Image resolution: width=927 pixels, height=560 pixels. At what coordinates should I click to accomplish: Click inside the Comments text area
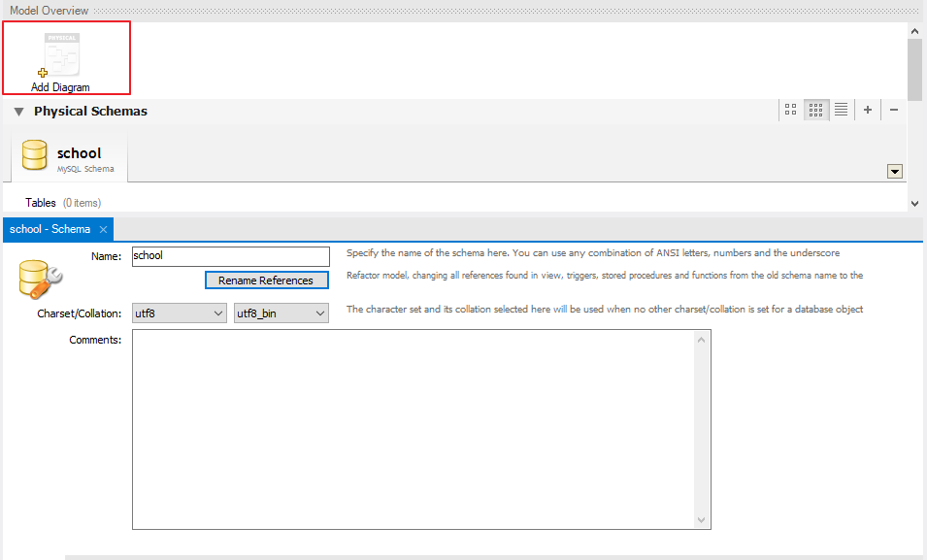click(x=413, y=429)
